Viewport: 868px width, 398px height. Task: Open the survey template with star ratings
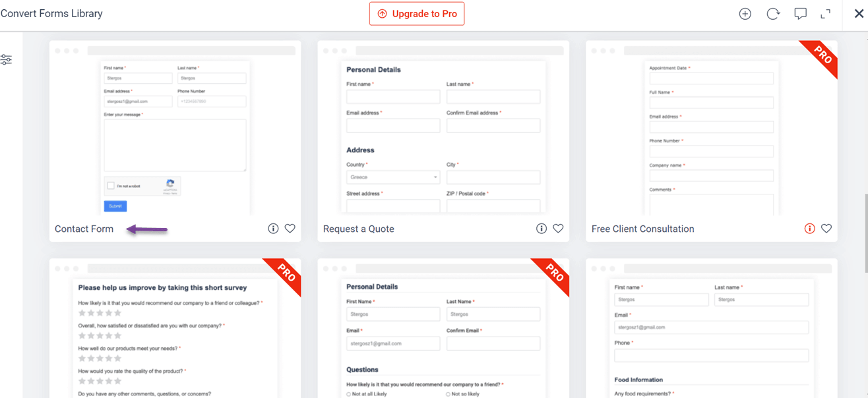coord(175,328)
